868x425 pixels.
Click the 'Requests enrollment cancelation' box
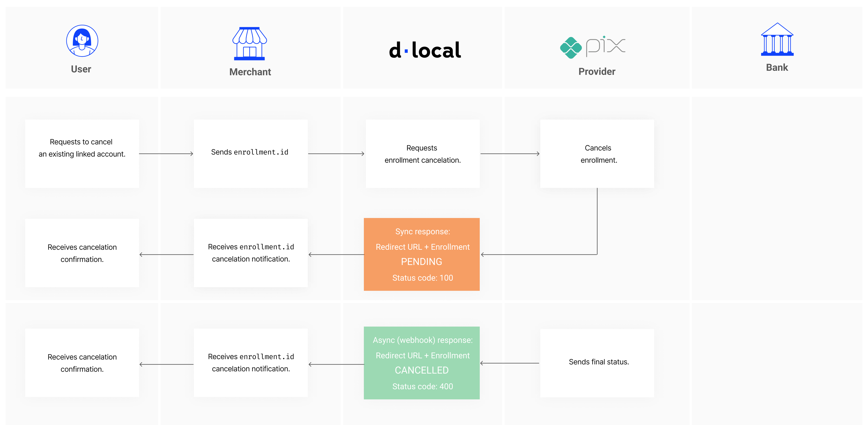423,153
